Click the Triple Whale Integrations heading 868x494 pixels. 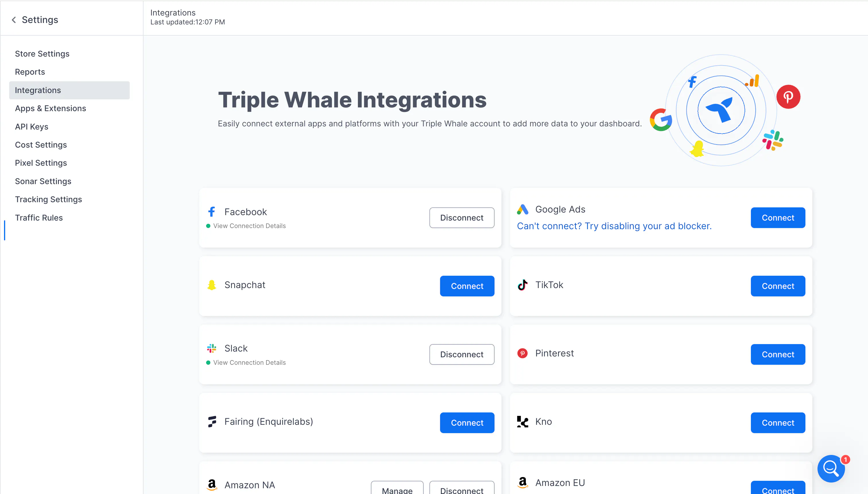click(352, 100)
